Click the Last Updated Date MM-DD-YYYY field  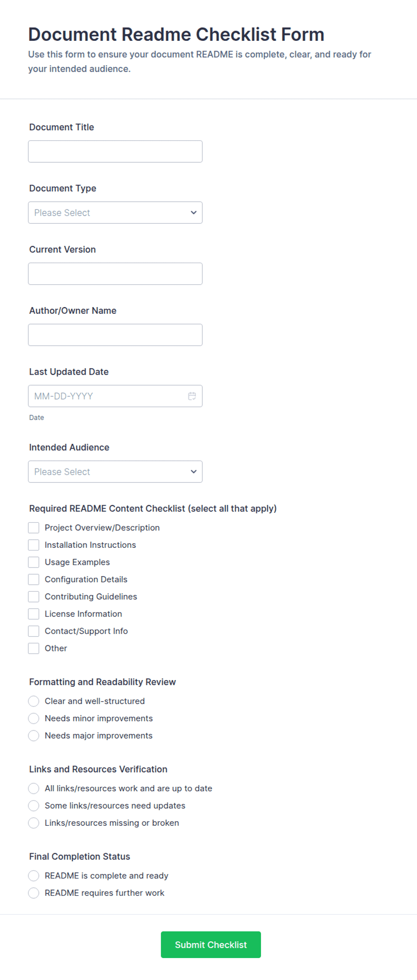pos(115,396)
